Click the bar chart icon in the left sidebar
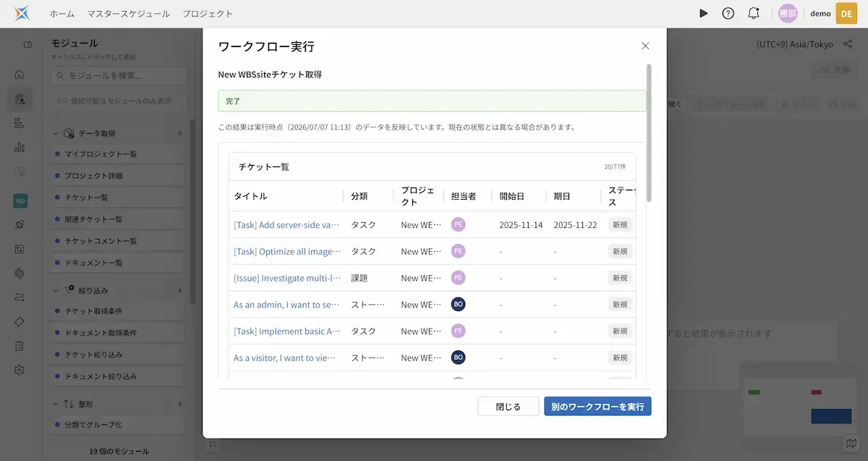The image size is (868, 461). tap(20, 147)
